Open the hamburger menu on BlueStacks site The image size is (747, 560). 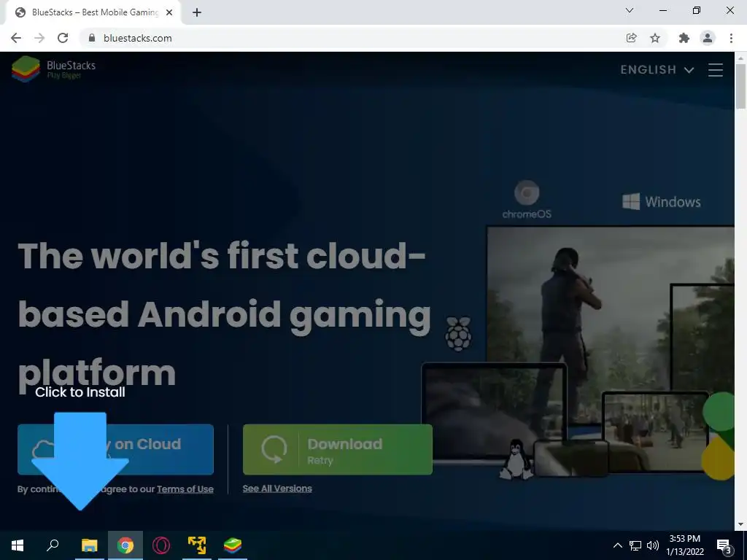coord(716,70)
